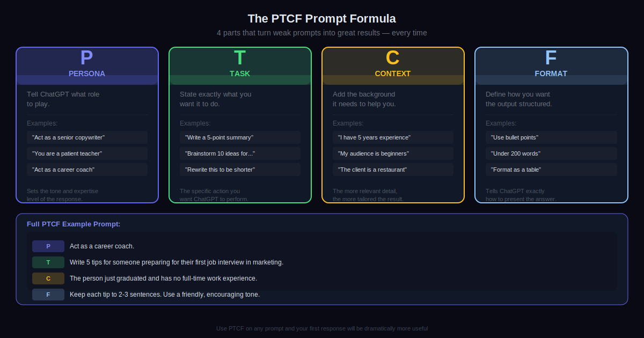This screenshot has width=644, height=338.
Task: Click the PERSONA card heading label
Action: pyautogui.click(x=87, y=74)
